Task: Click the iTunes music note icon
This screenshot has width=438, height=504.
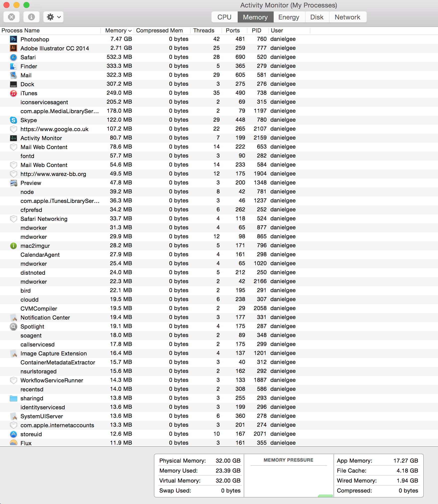Action: 13,93
